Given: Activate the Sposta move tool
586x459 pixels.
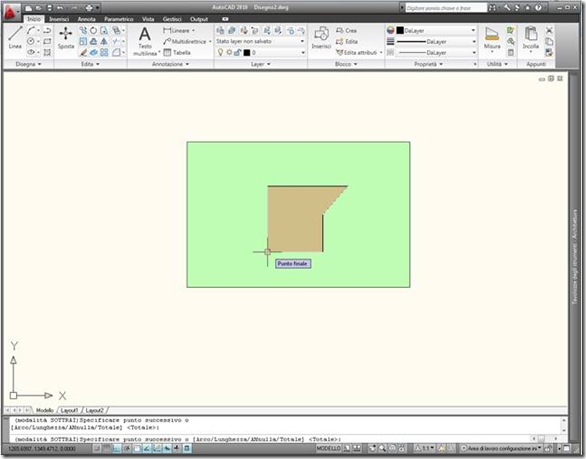Looking at the screenshot, I should [66, 38].
